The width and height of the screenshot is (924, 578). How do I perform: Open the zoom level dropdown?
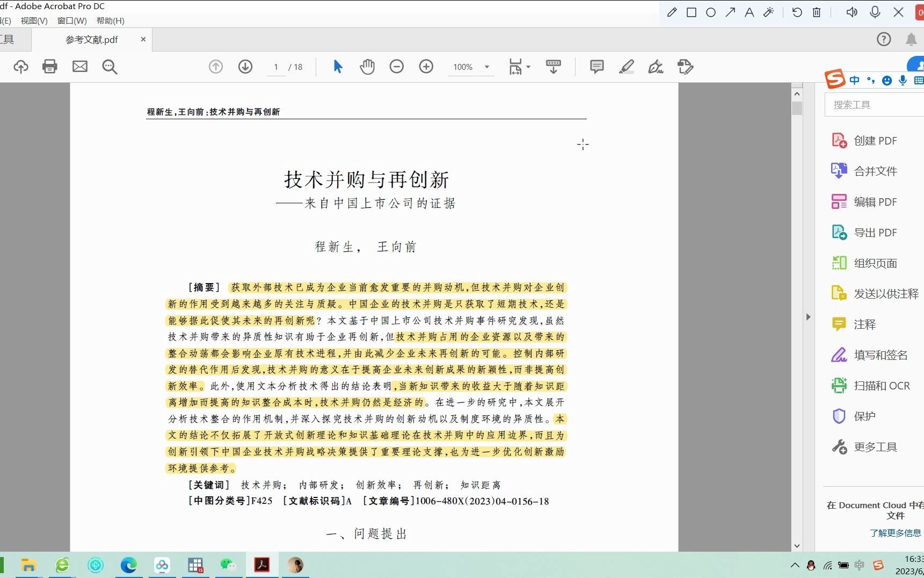[487, 67]
